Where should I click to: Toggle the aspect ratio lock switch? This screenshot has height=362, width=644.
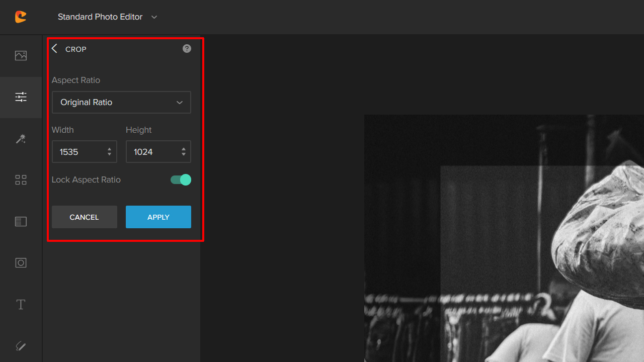click(x=180, y=179)
